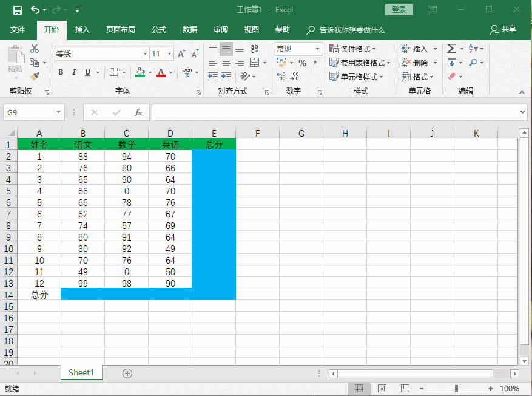Screen dimensions: 532x396
Task: Toggle Italic formatting
Action: pyautogui.click(x=74, y=72)
